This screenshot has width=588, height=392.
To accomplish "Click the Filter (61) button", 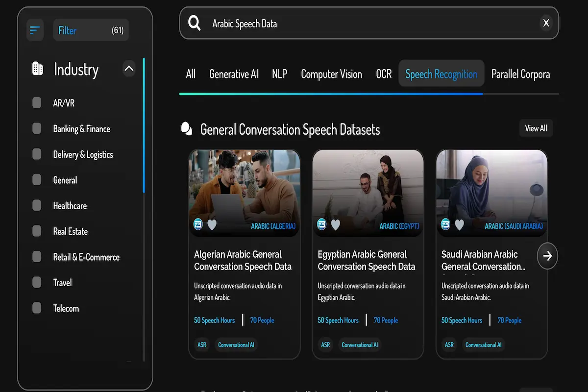I will [91, 30].
